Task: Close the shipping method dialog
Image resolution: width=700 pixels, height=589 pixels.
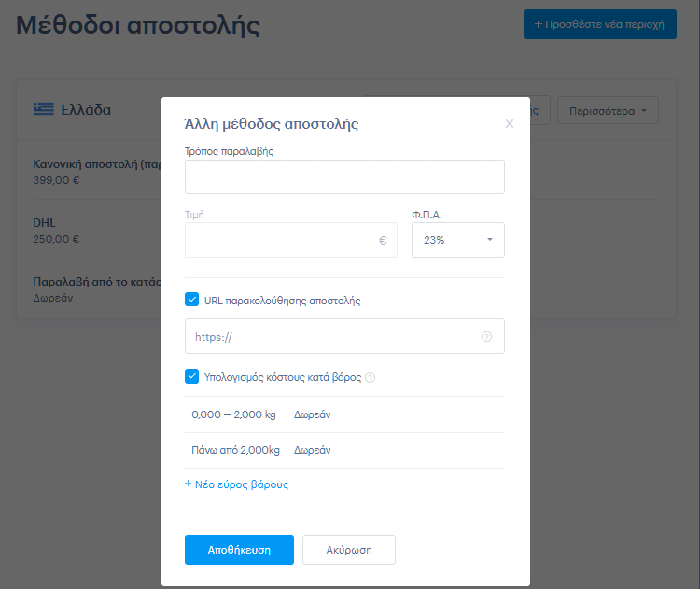Action: [x=509, y=124]
